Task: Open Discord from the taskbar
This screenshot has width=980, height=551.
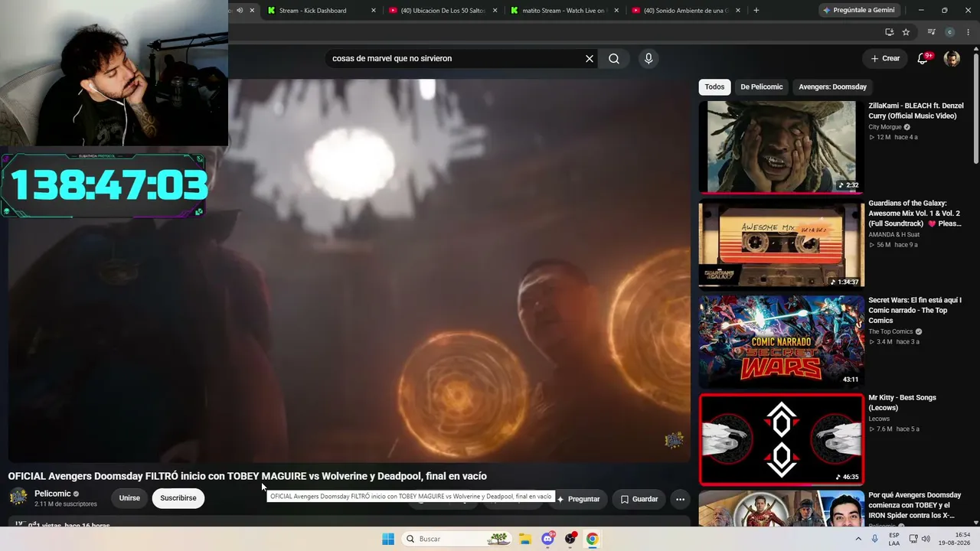Action: click(x=548, y=539)
